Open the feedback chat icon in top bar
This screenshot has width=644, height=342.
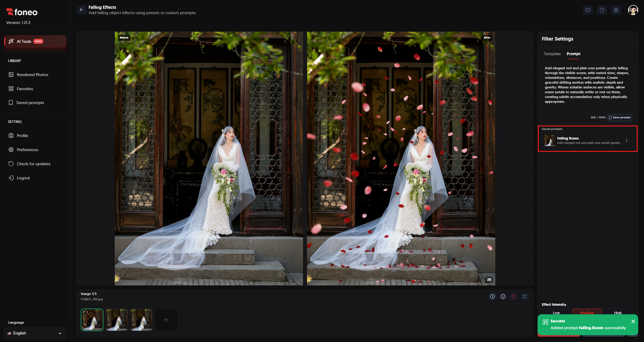(x=588, y=10)
